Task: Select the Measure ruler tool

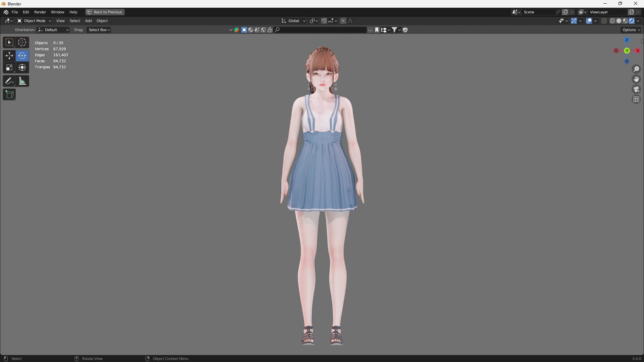Action: tap(22, 81)
